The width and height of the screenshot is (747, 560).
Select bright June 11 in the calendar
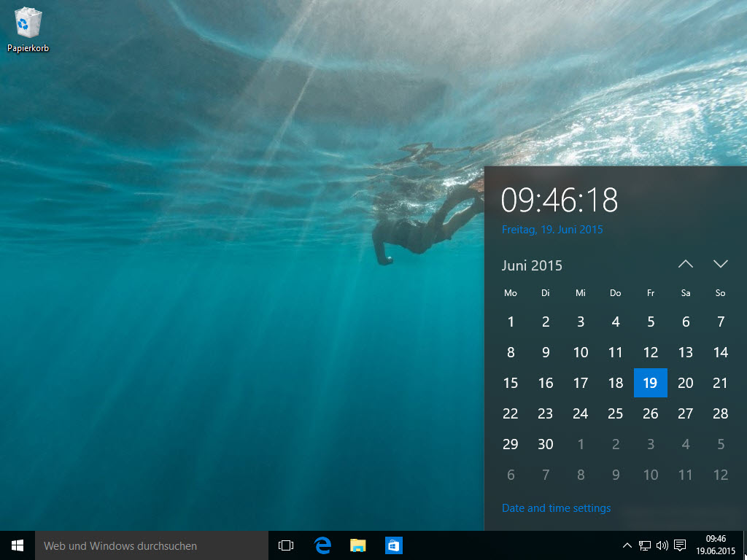[616, 352]
